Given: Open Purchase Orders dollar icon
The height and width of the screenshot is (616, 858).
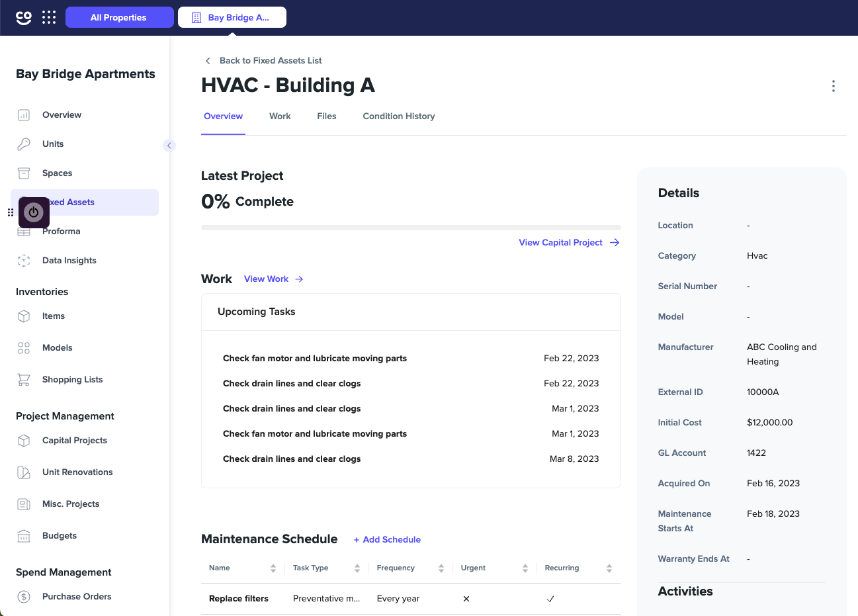Looking at the screenshot, I should (24, 596).
